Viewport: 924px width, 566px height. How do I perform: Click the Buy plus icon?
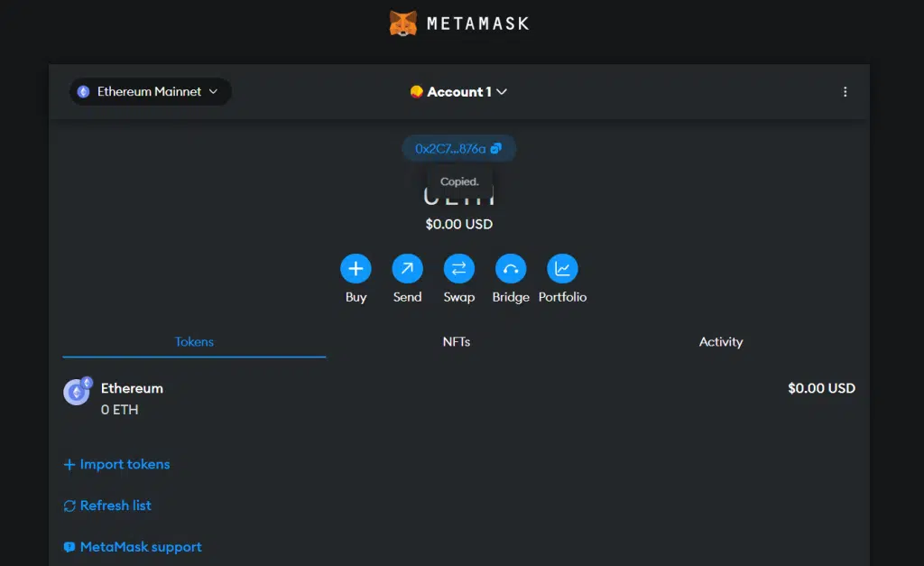356,268
